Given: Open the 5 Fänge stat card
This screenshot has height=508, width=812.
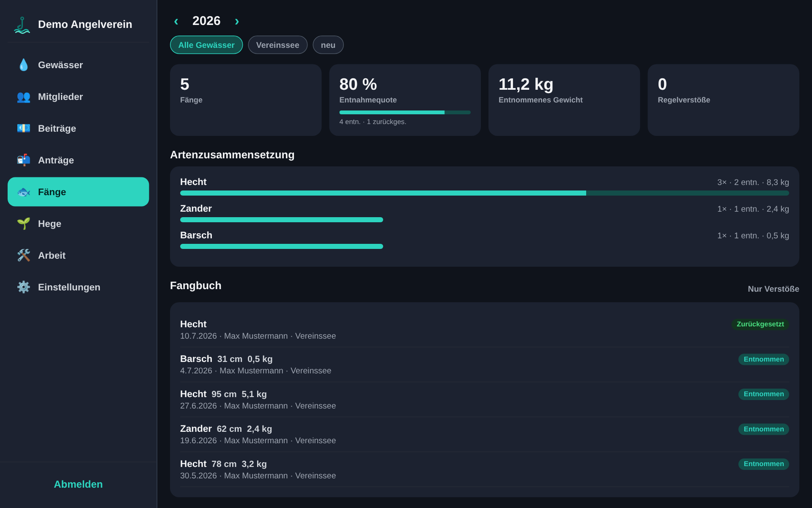Looking at the screenshot, I should [246, 100].
